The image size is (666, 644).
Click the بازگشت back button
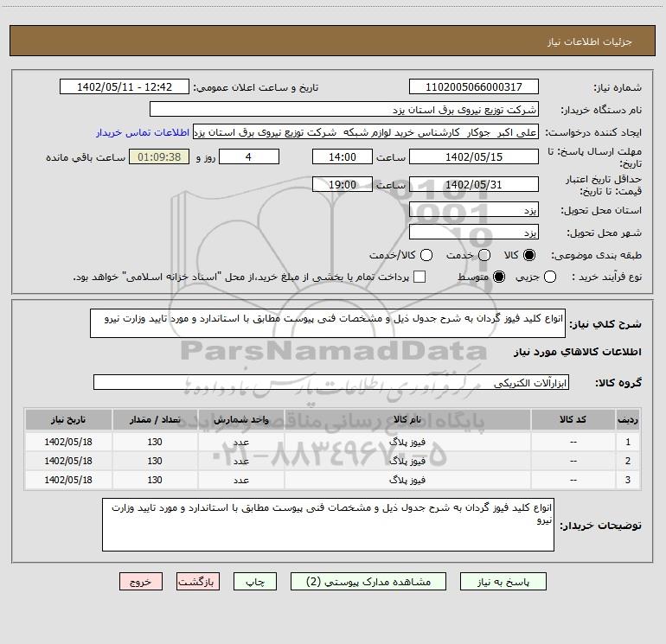click(198, 582)
